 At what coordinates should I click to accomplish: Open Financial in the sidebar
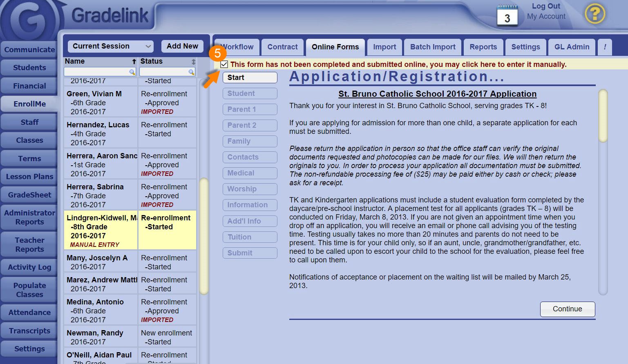29,86
